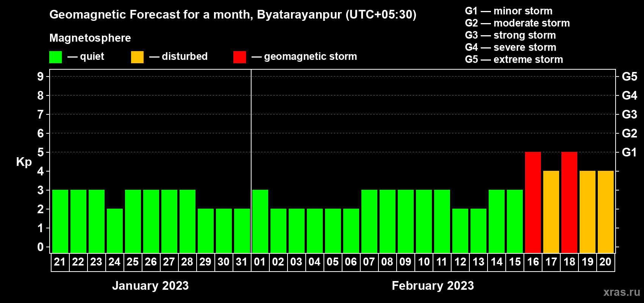Viewport: 644px width, 303px height.
Task: Click the G2 label on right axis
Action: coord(629,133)
